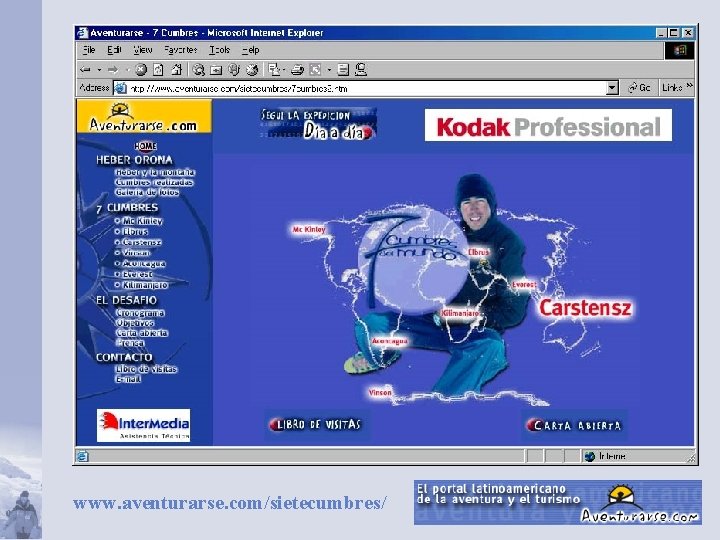Open Objetivos link under El Desafío
The image size is (720, 540).
135,323
